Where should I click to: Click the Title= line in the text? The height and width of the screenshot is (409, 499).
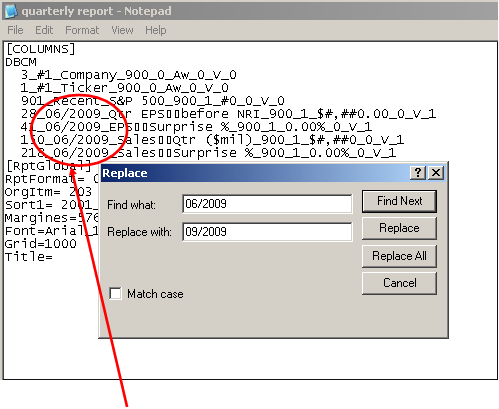29,257
